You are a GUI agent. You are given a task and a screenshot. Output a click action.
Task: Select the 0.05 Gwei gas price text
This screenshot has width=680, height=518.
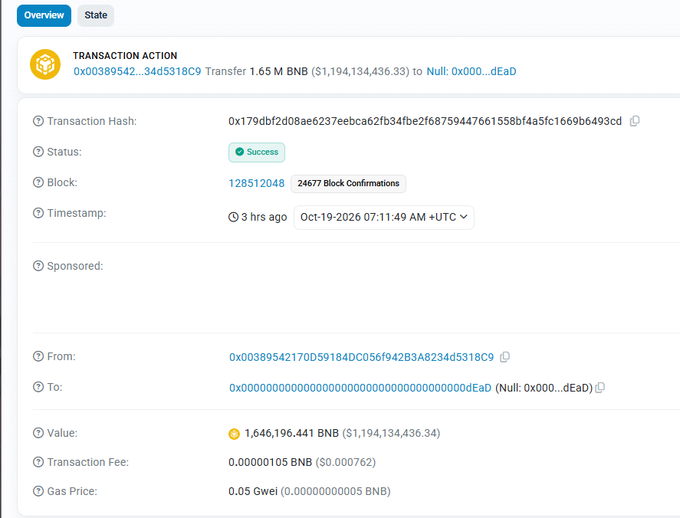253,491
